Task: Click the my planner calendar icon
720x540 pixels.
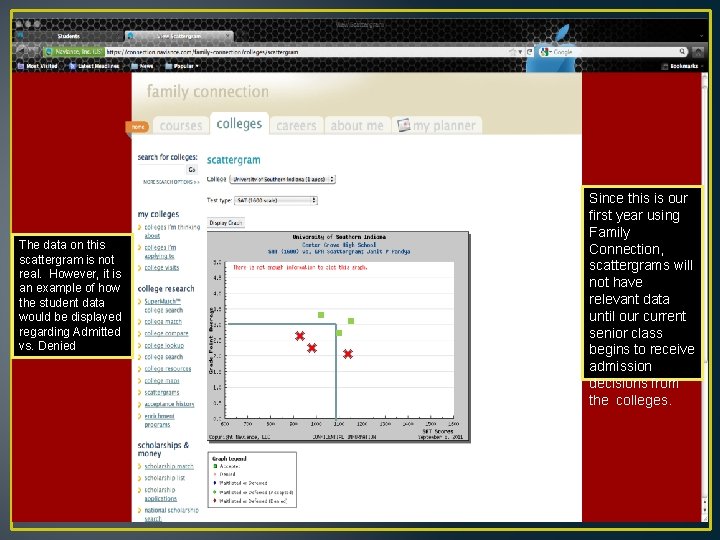Action: [x=403, y=125]
